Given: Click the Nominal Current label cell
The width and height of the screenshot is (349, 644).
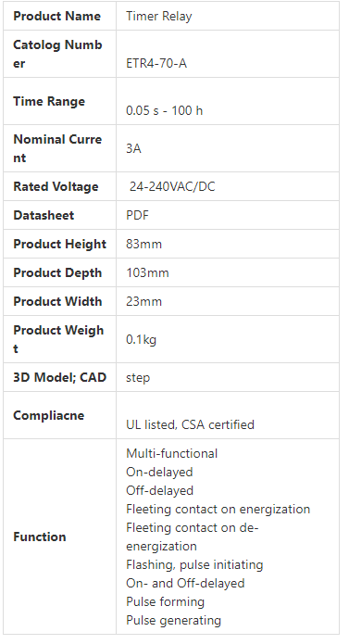Looking at the screenshot, I should (60, 148).
